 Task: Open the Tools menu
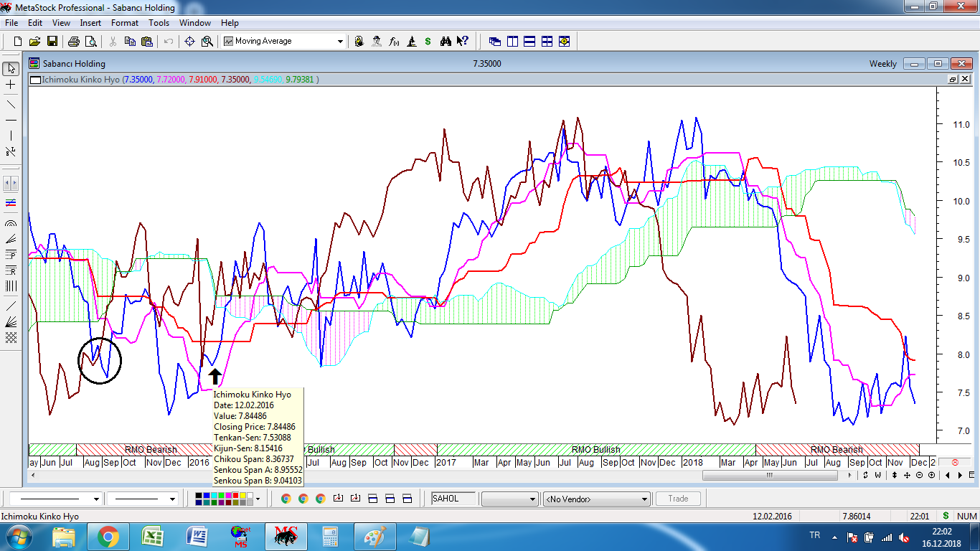click(159, 23)
